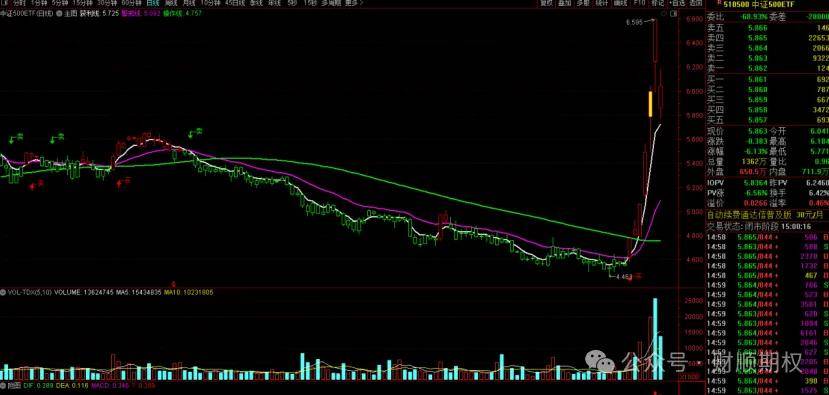Toggle the 叠加 overlay option

565,3
